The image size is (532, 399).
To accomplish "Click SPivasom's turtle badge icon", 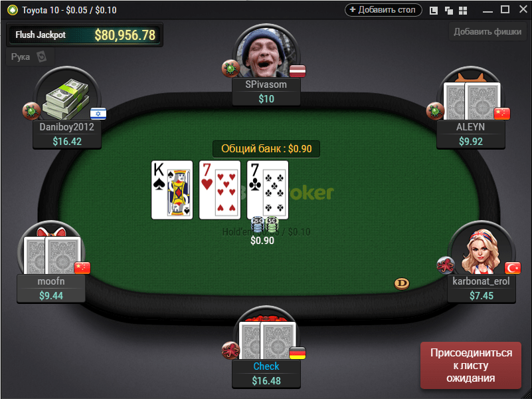I will 230,68.
